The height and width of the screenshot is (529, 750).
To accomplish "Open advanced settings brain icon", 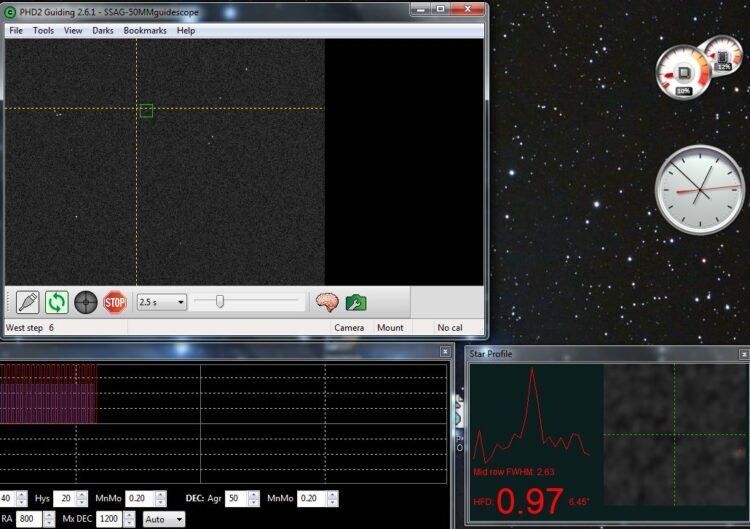I will 327,302.
